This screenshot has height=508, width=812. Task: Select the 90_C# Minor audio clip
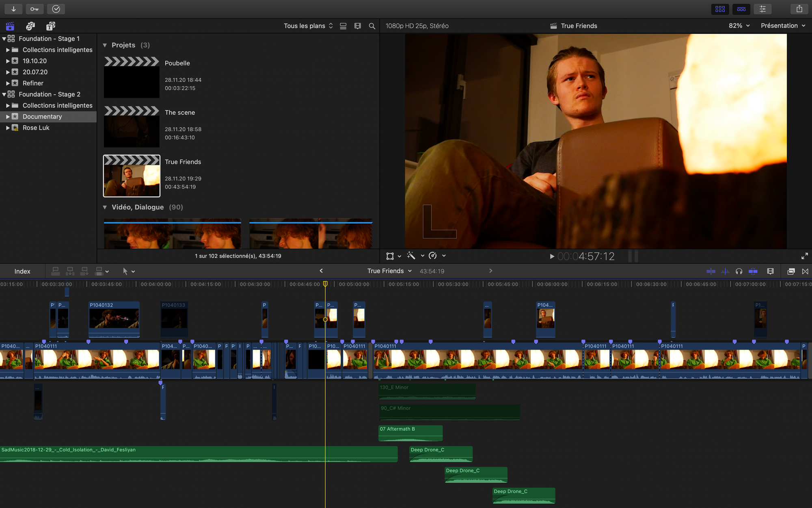tap(449, 412)
